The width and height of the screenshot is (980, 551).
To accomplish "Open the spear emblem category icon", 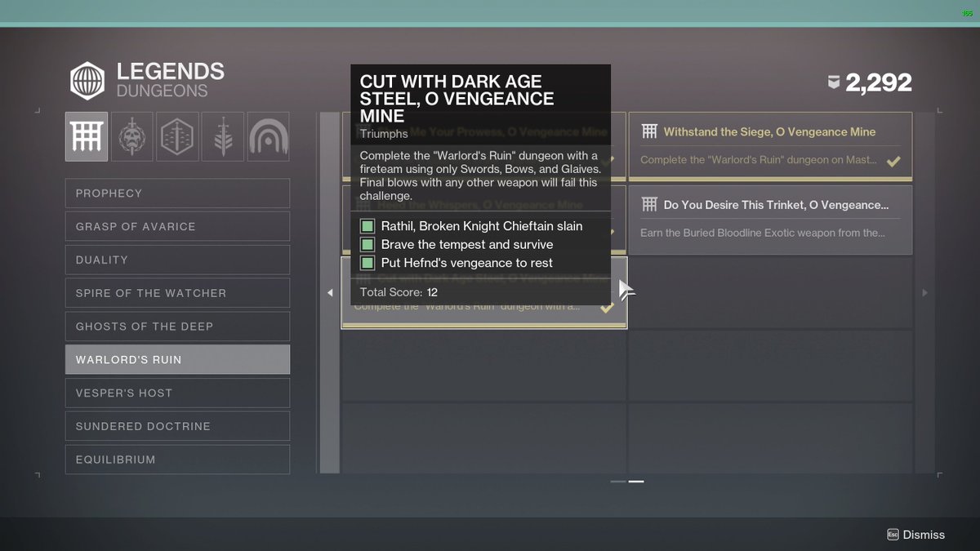I will pos(223,136).
